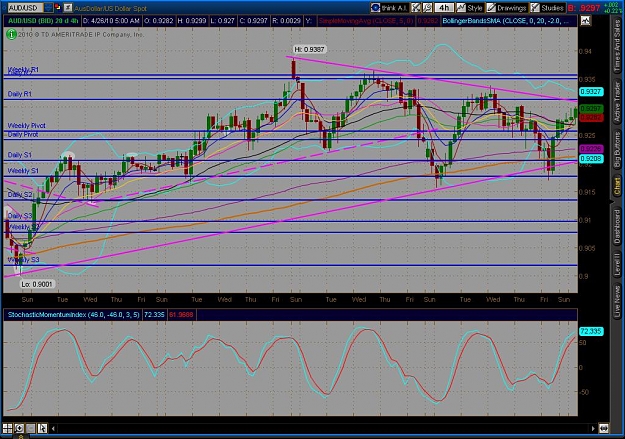Click the SimpleMovingAvg study label
The image size is (625, 439).
coord(366,21)
